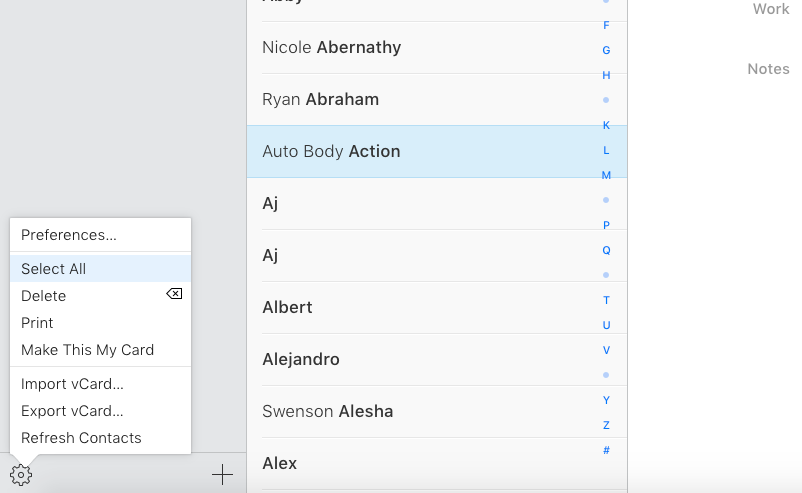Image resolution: width=802 pixels, height=493 pixels.
Task: Choose Export vCard option
Action: tap(73, 411)
